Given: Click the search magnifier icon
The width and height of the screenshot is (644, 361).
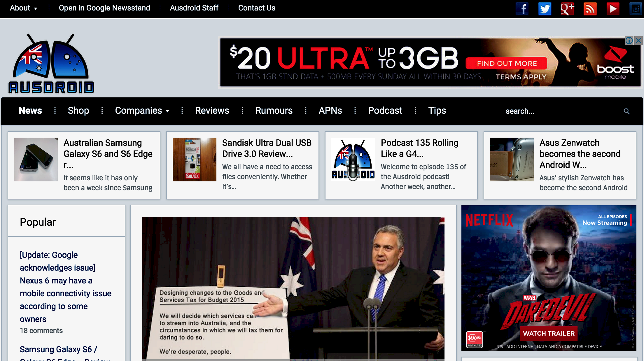Looking at the screenshot, I should [x=626, y=111].
